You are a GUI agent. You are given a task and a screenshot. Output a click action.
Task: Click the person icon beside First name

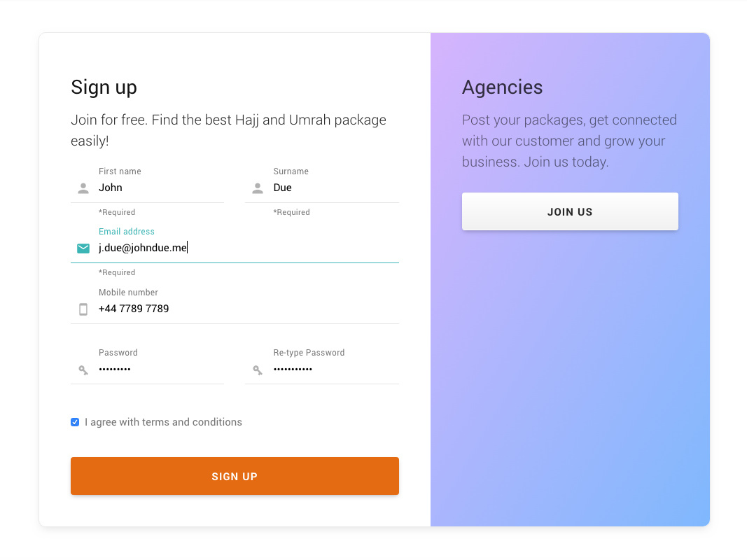83,188
